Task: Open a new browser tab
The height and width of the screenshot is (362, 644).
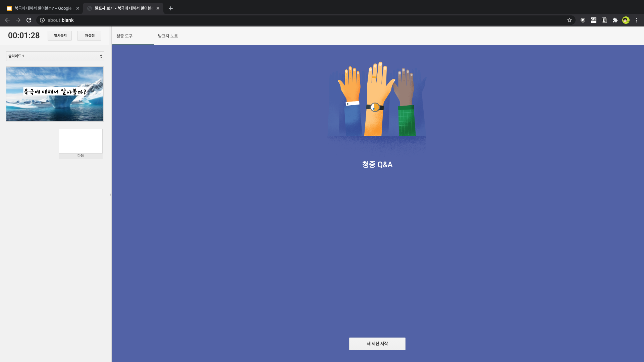Action: click(170, 8)
